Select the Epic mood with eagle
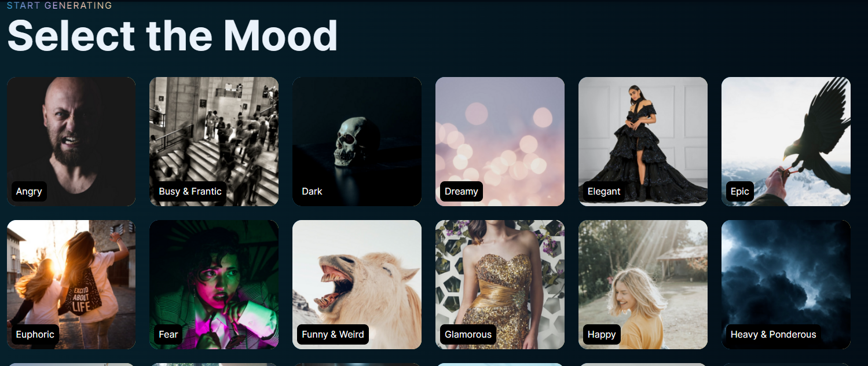The width and height of the screenshot is (868, 366). point(786,141)
